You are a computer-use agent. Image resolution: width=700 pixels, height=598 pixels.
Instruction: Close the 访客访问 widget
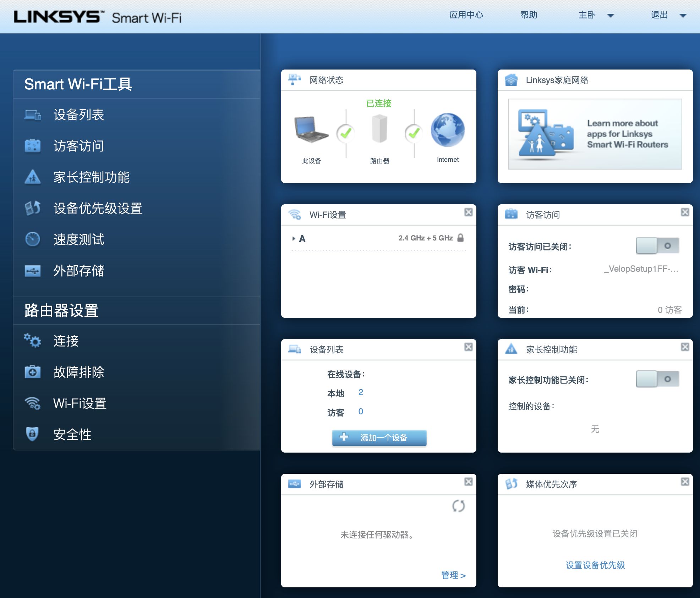tap(685, 212)
